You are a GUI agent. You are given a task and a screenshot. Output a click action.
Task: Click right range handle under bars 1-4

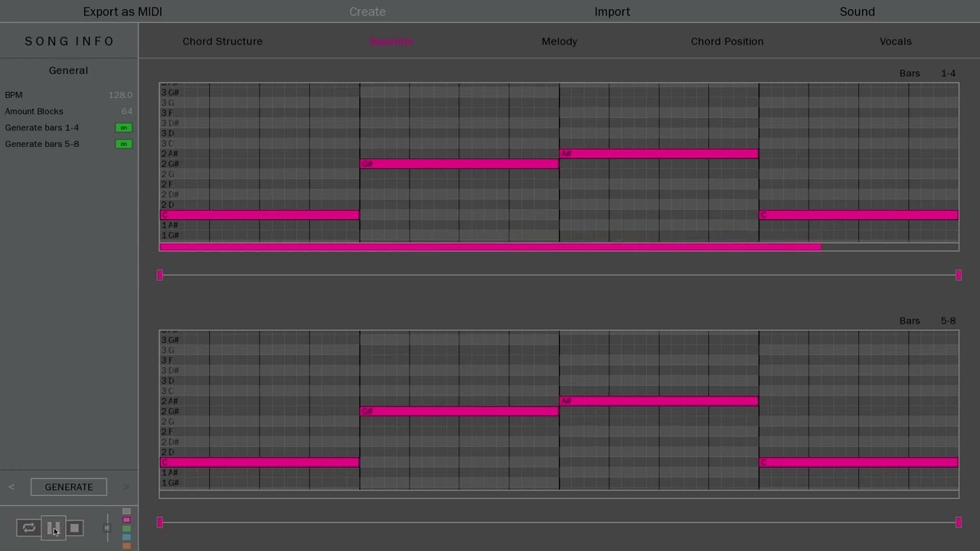959,275
